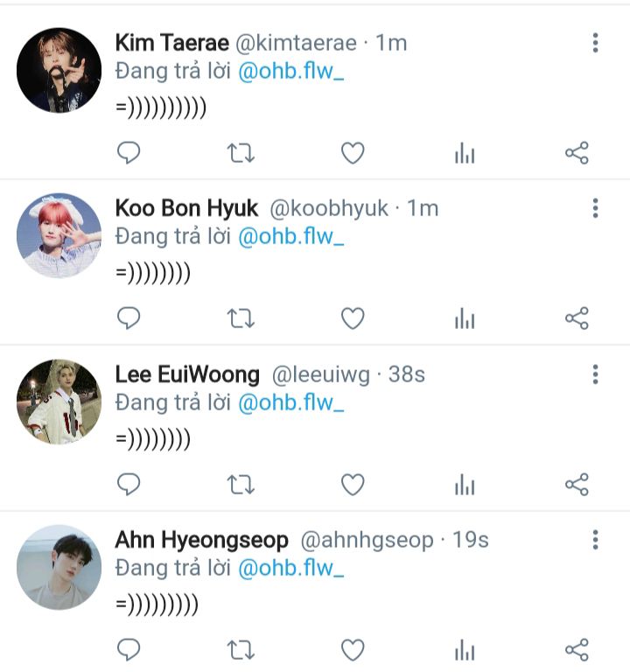Like Kim Taerae's tweet
This screenshot has height=672, width=630.
352,154
